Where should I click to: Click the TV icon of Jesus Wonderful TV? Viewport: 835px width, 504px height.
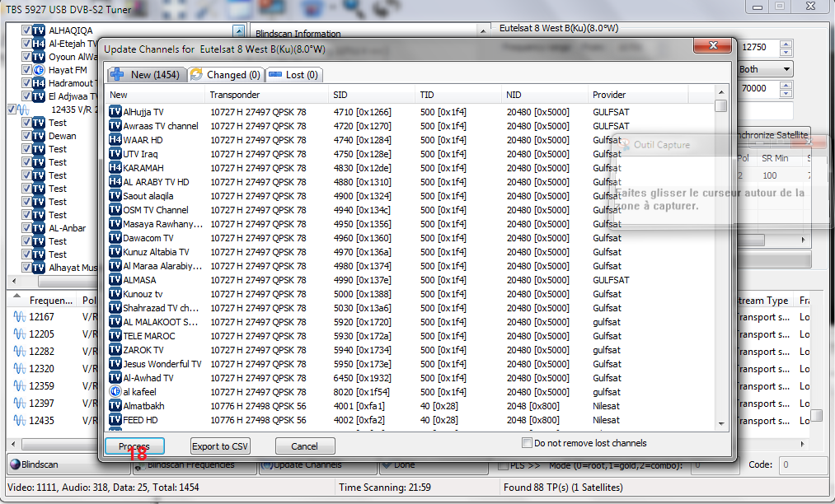pos(115,363)
